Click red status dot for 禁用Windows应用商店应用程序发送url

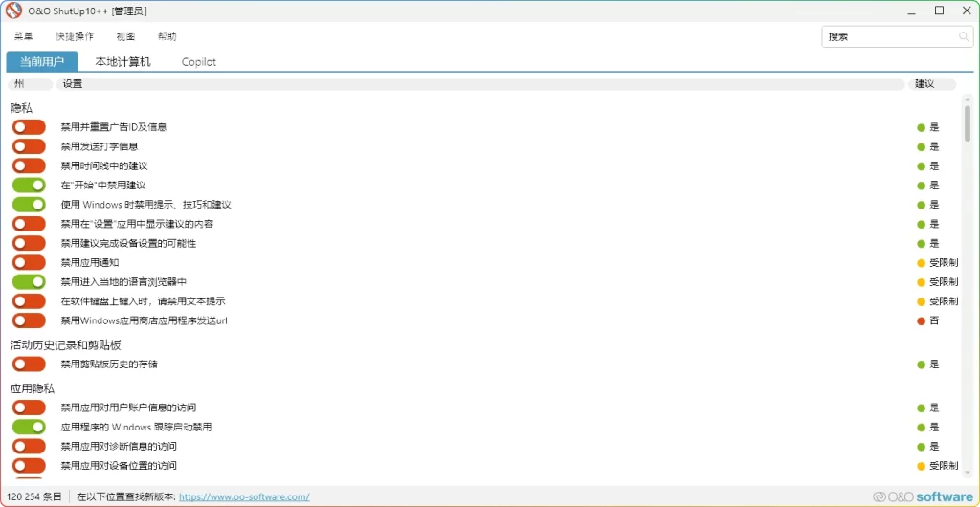[921, 320]
